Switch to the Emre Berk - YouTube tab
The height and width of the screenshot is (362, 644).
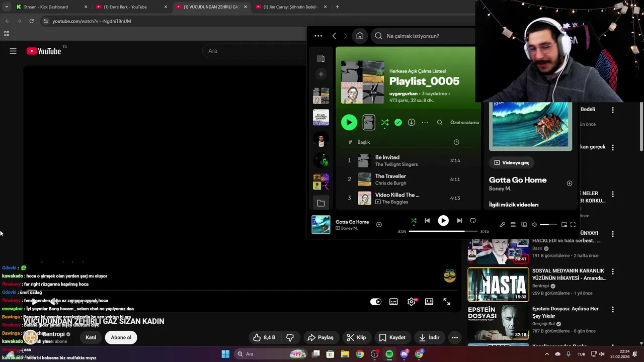(x=132, y=7)
